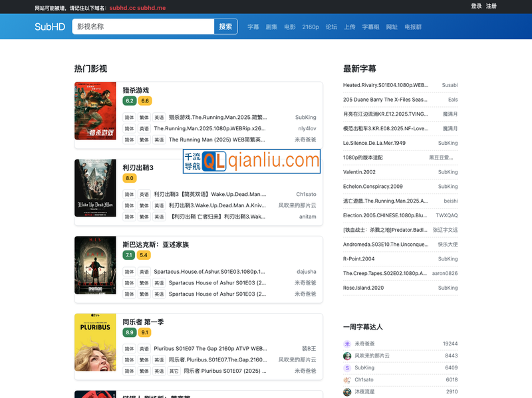Click the SubHD logo
The image size is (532, 398).
(x=50, y=27)
